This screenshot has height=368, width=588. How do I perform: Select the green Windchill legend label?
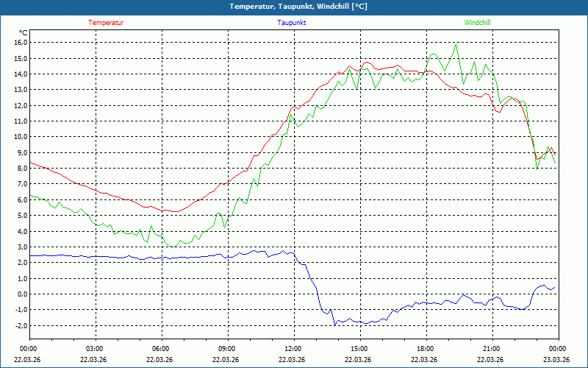pyautogui.click(x=477, y=23)
